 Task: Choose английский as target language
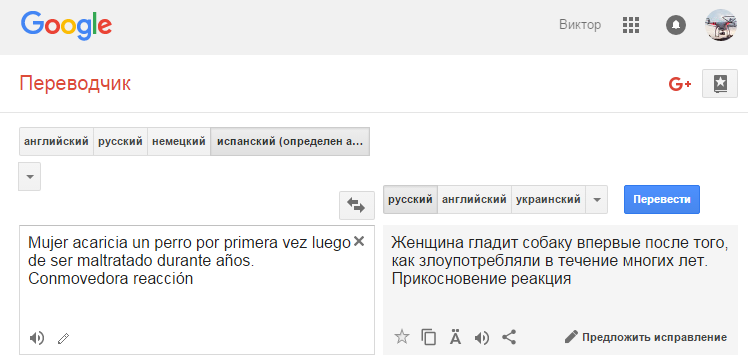(x=474, y=199)
